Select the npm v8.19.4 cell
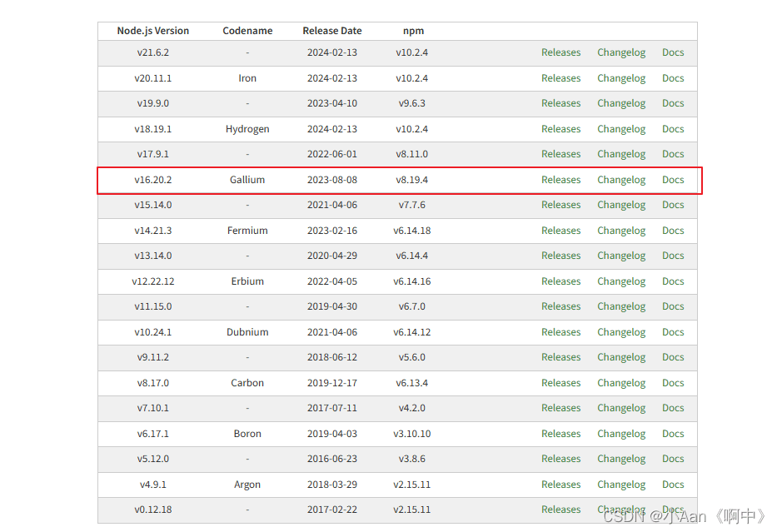Screen dimensions: 777x532 411,181
